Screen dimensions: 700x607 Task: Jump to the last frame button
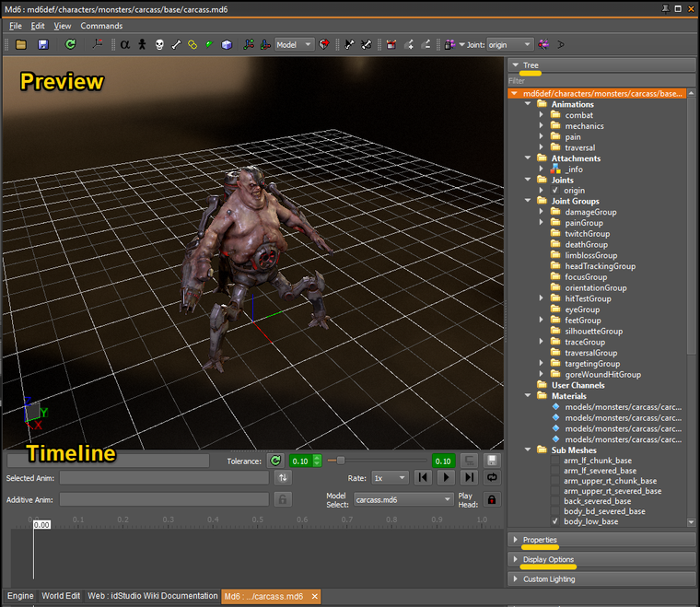(x=469, y=477)
